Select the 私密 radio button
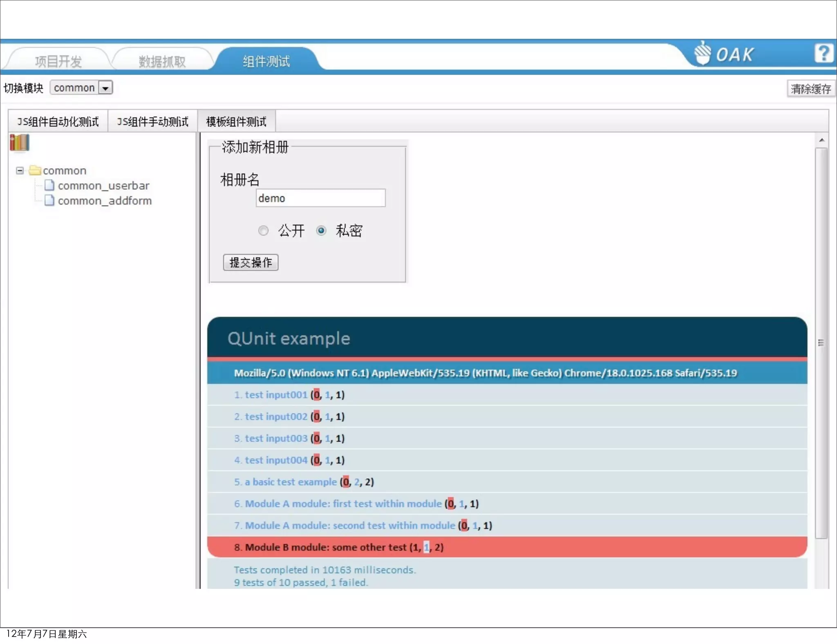837x644 pixels. click(321, 231)
